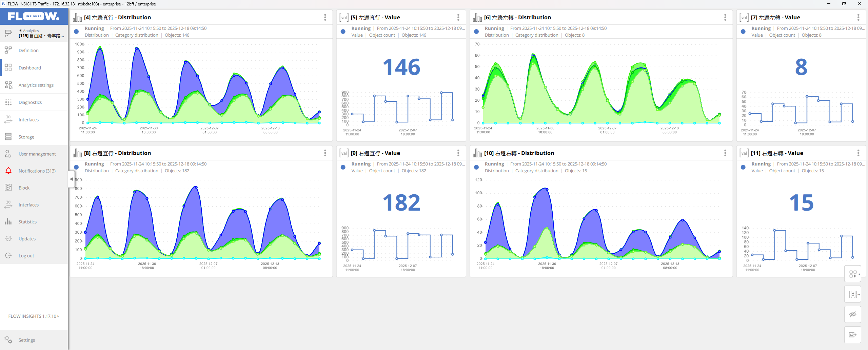Open options menu for widget [4] 左邊直行 Distribution
This screenshot has width=868, height=350.
[x=325, y=17]
